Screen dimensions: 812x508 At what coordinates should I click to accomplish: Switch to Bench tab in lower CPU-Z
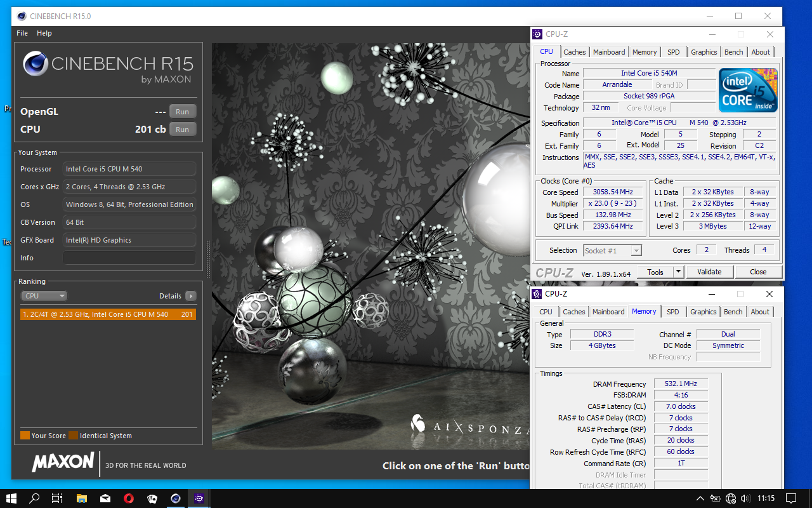pyautogui.click(x=733, y=312)
